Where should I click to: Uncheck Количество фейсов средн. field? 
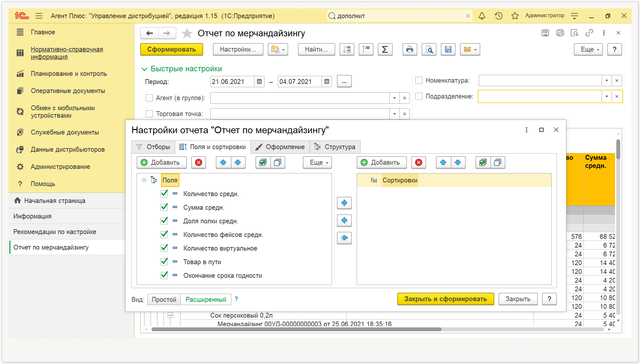coord(164,234)
